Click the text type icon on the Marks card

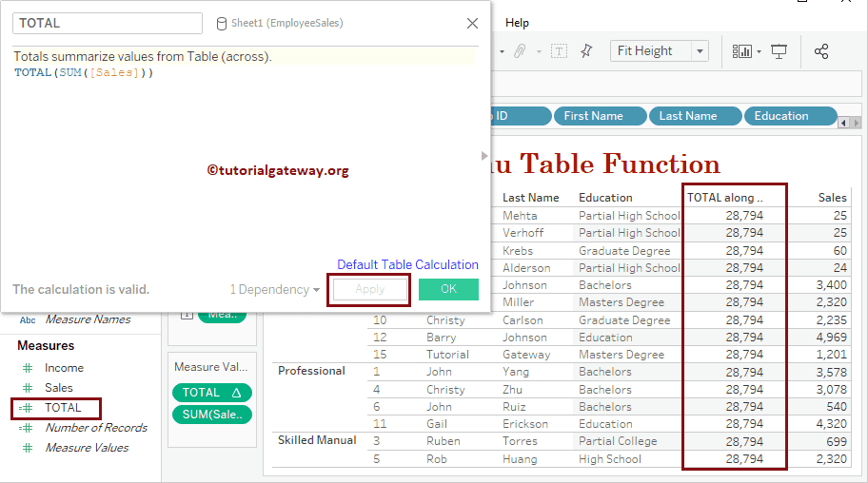pyautogui.click(x=187, y=316)
